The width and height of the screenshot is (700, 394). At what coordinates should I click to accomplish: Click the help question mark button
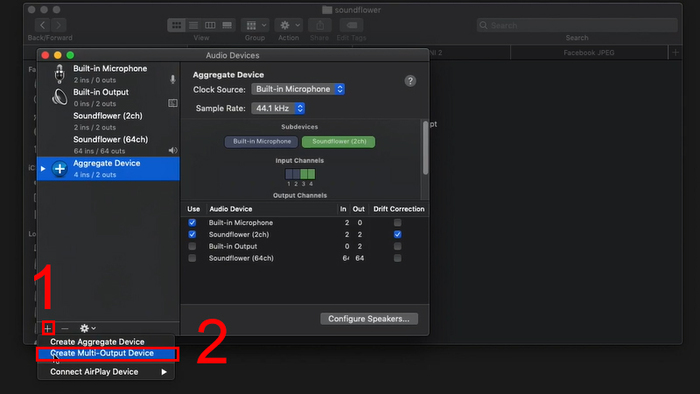(410, 81)
